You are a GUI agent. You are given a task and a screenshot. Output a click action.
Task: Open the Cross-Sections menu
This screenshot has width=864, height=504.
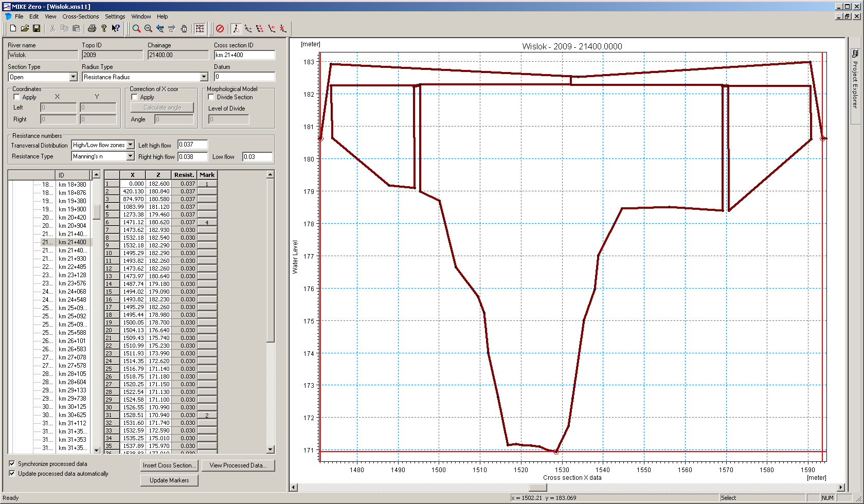[81, 16]
